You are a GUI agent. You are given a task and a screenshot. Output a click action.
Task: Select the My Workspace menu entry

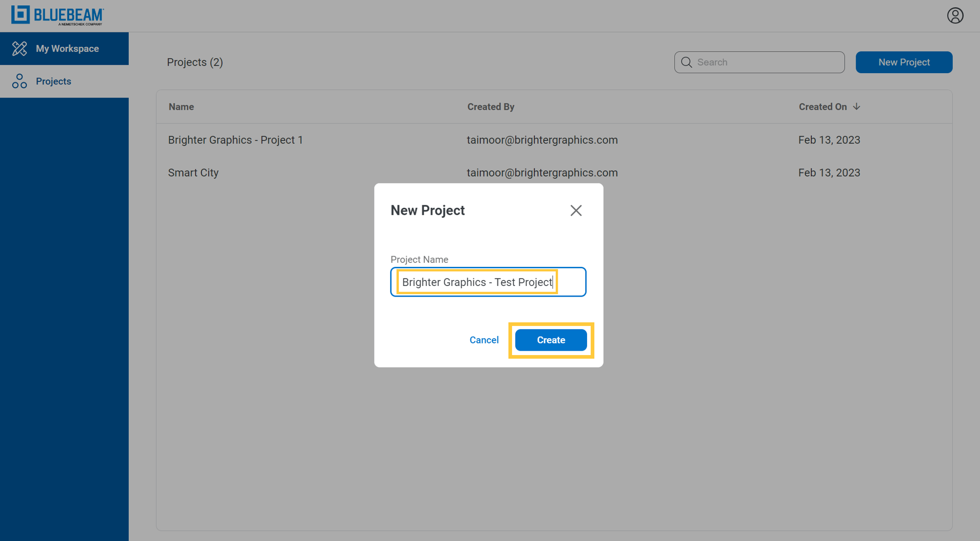pyautogui.click(x=67, y=48)
